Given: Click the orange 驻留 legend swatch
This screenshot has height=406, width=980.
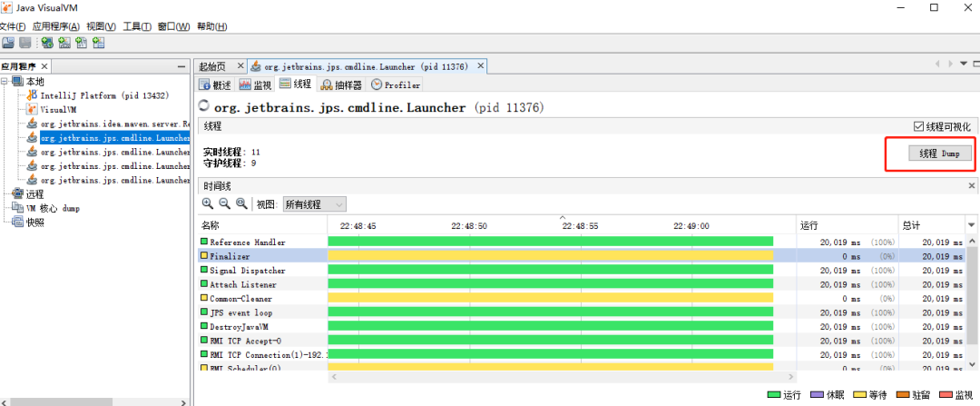Looking at the screenshot, I should coord(903,395).
